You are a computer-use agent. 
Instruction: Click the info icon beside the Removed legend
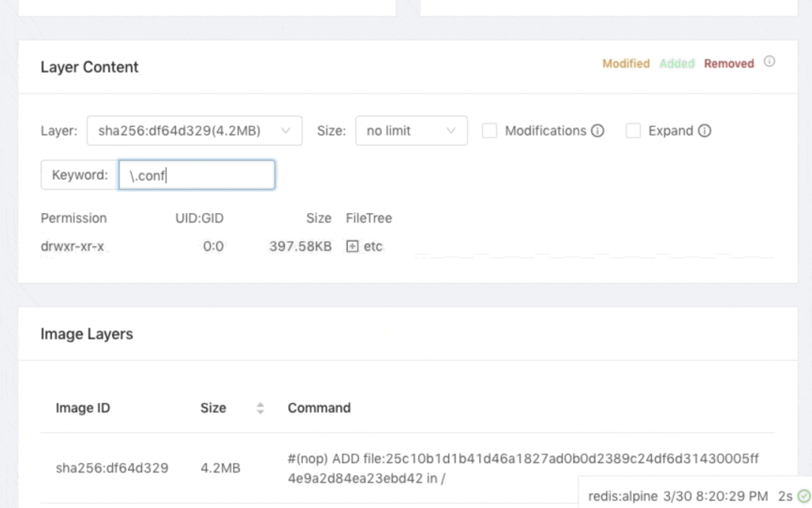coord(769,62)
